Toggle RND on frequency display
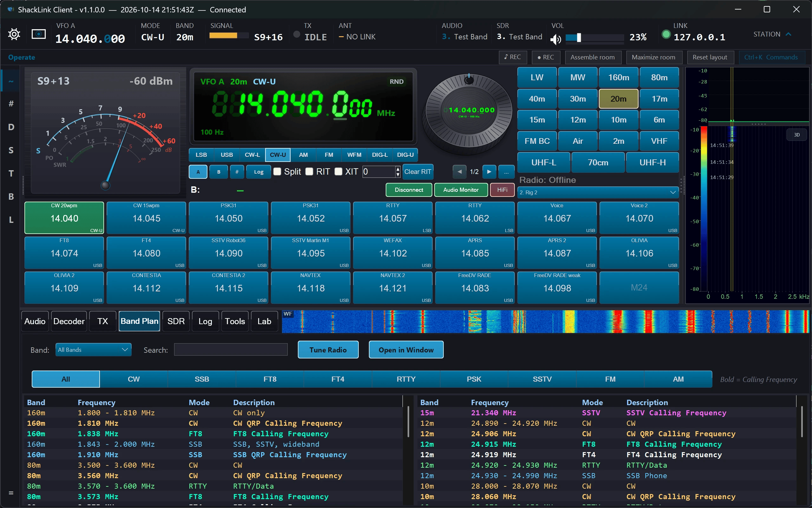Screen dimensions: 812x508 pos(396,82)
